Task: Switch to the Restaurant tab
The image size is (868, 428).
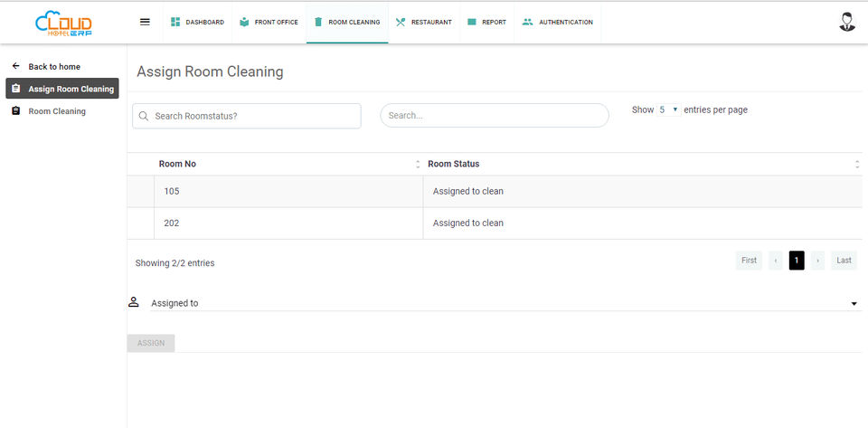Action: (424, 22)
